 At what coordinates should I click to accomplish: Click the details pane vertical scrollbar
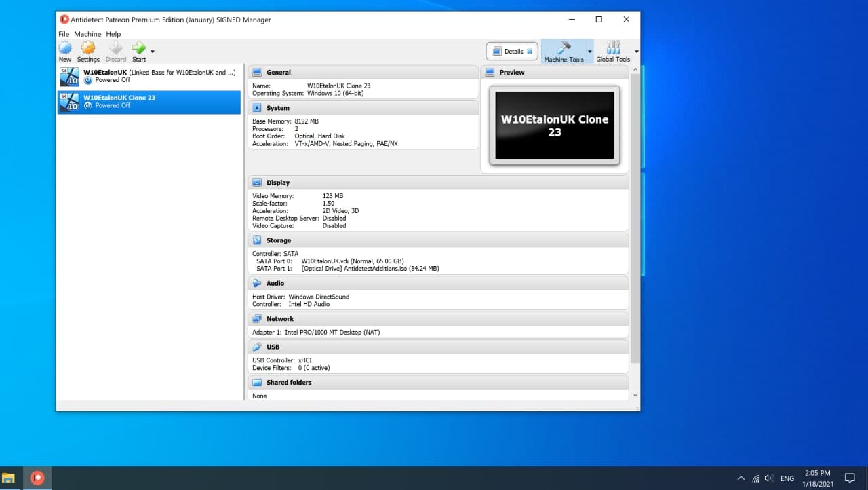(x=635, y=217)
